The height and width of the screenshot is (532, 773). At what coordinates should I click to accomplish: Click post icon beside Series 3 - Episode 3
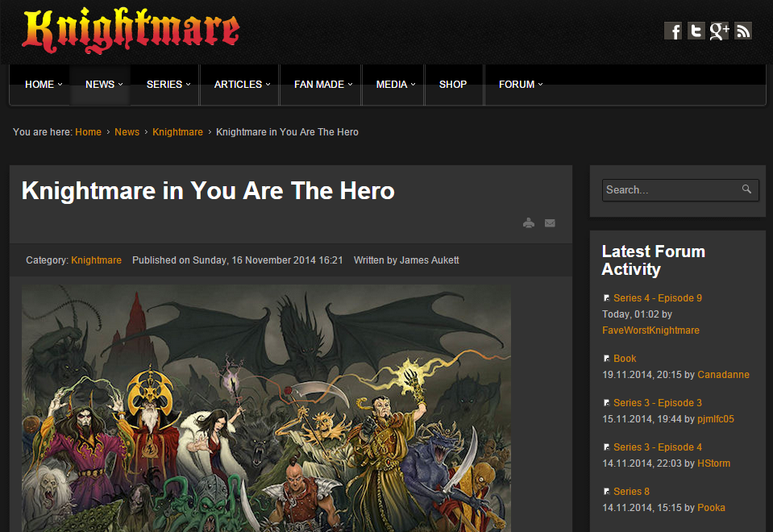(606, 403)
